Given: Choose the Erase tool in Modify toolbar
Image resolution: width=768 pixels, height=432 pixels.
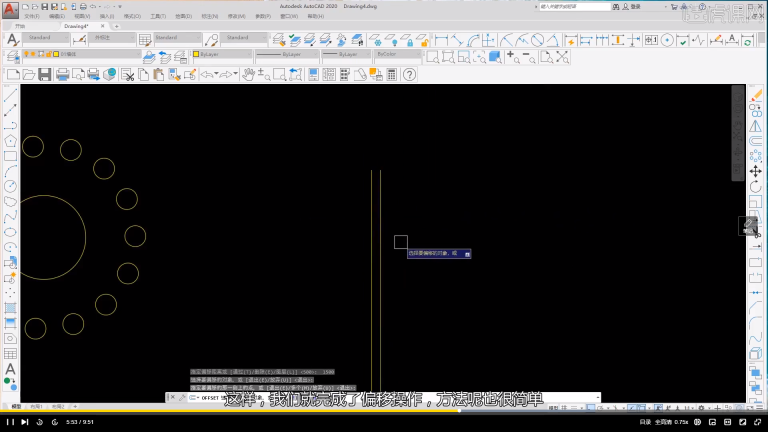Looking at the screenshot, I should pyautogui.click(x=755, y=95).
